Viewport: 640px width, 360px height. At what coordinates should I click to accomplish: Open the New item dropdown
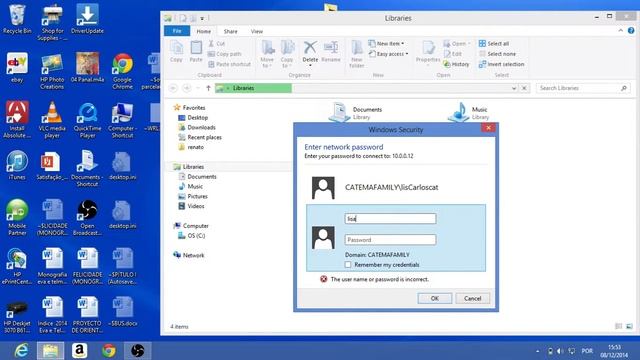pos(386,43)
